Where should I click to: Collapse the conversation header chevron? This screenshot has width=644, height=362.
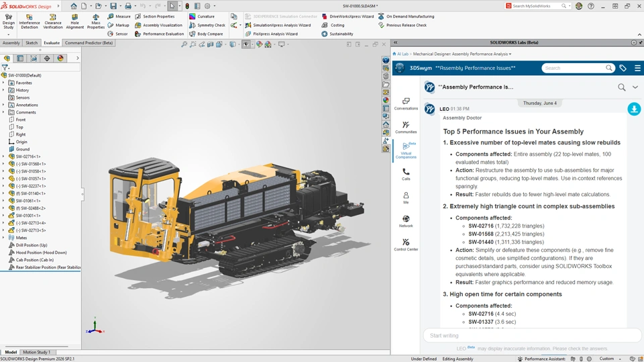click(635, 87)
